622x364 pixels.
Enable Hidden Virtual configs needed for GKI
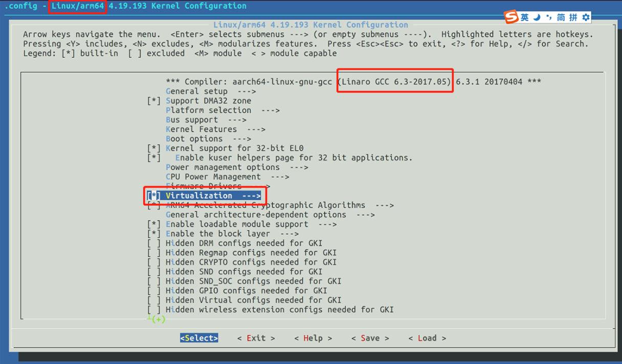154,300
